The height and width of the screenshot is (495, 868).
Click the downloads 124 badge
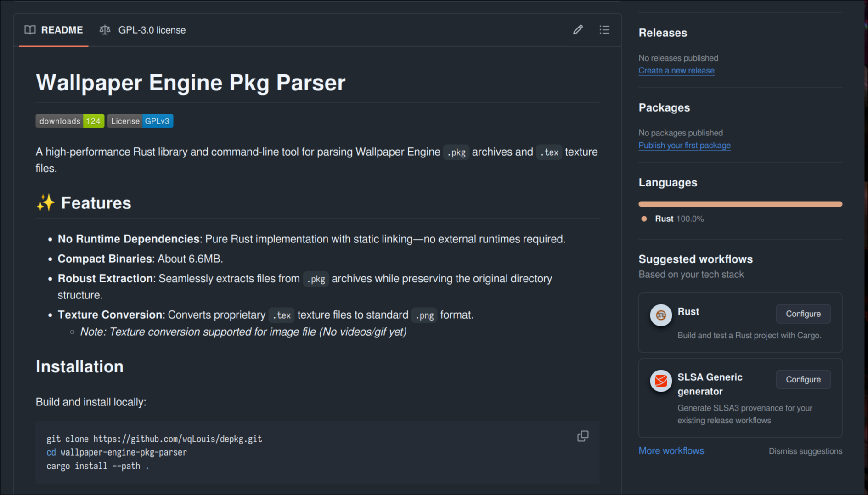click(x=70, y=121)
